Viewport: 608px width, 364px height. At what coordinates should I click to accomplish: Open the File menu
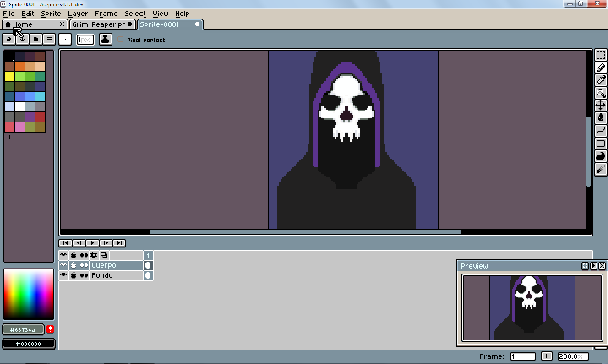coord(9,14)
